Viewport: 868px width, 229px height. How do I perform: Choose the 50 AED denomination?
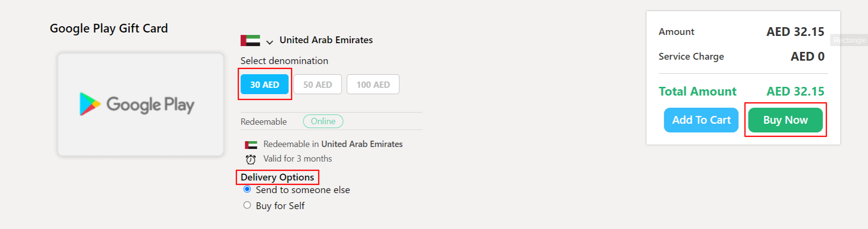click(318, 84)
